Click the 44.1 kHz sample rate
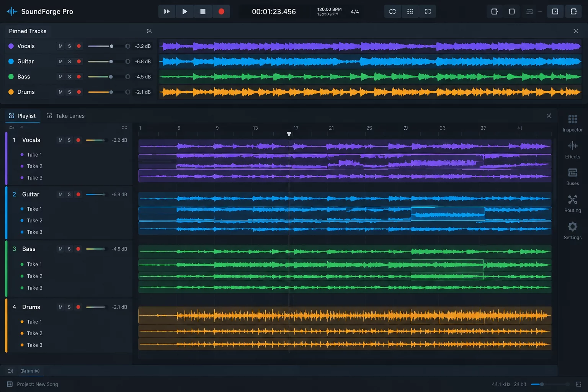The image size is (588, 392). tap(501, 384)
